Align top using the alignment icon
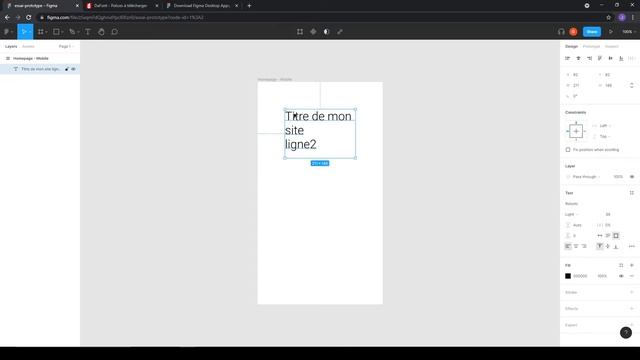Viewport: 640px width, 360px height. pos(600,58)
